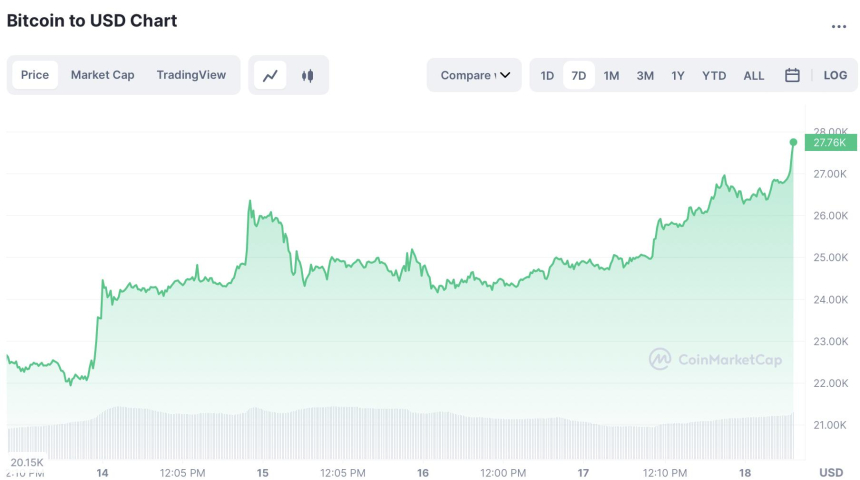Open the three-dot more options menu
Screen dimensions: 860x480
coord(838,26)
